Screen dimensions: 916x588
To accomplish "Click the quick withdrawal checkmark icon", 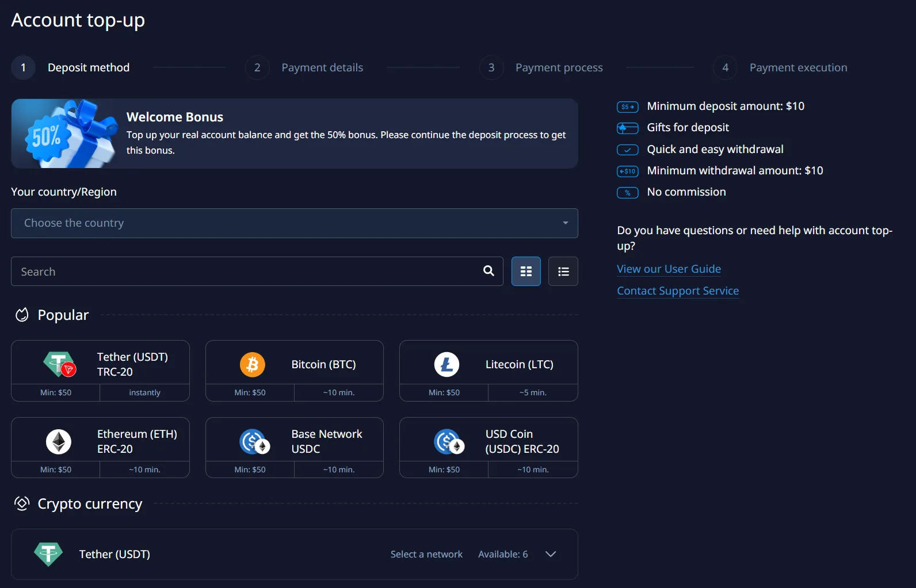I will tap(627, 150).
